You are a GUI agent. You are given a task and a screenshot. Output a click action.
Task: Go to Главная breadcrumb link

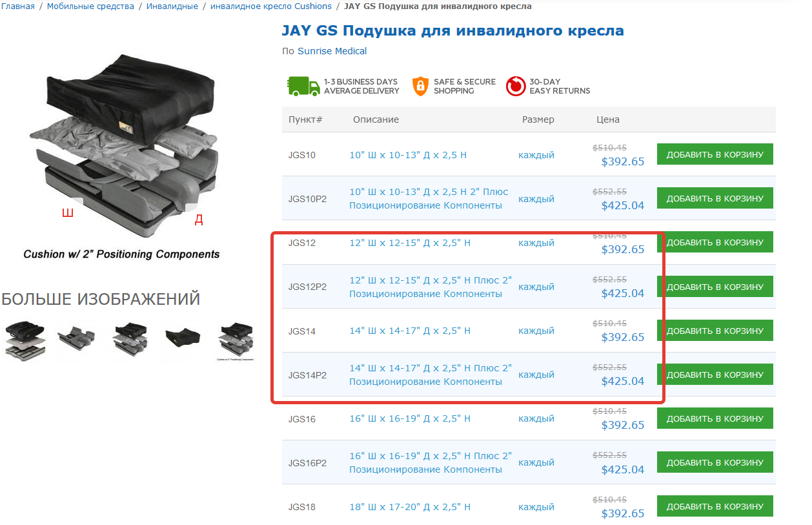tap(18, 6)
